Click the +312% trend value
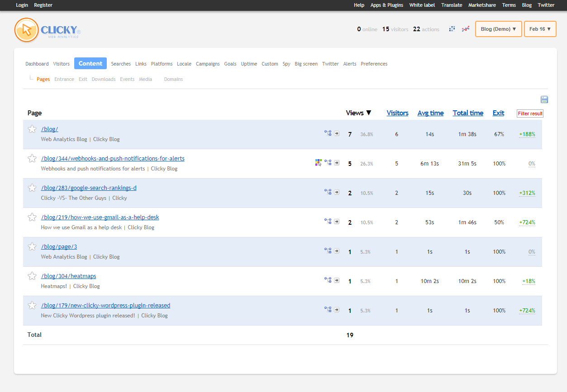Screen dimensions: 567x392 click(x=527, y=193)
